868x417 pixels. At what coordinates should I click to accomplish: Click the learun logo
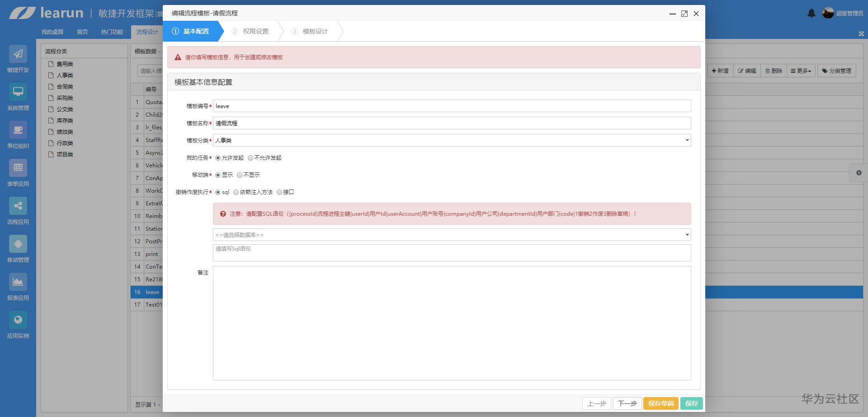45,13
